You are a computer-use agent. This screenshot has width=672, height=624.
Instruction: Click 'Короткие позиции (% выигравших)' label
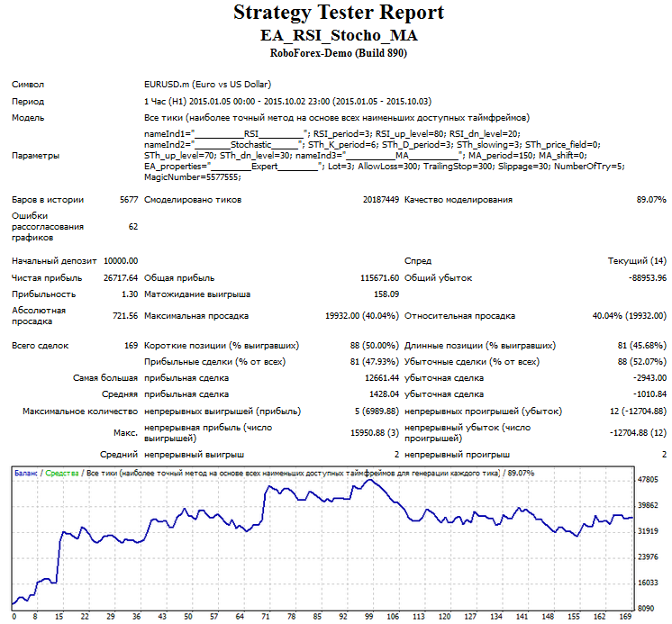(222, 346)
